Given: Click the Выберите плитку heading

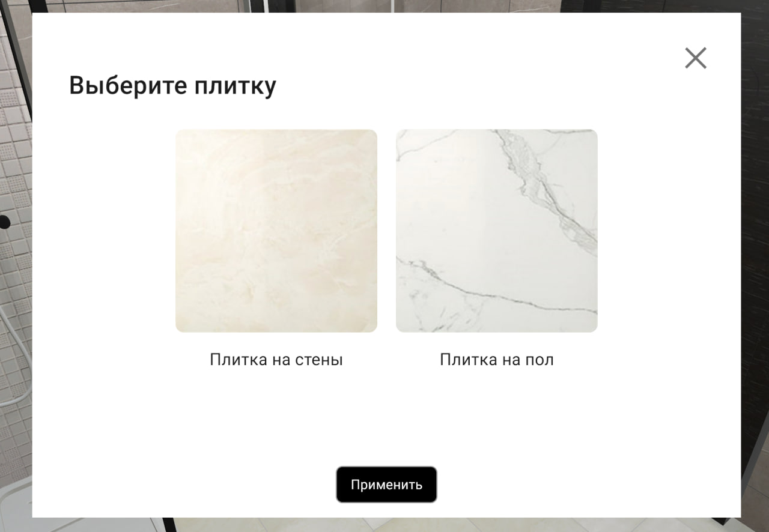Looking at the screenshot, I should coord(172,85).
